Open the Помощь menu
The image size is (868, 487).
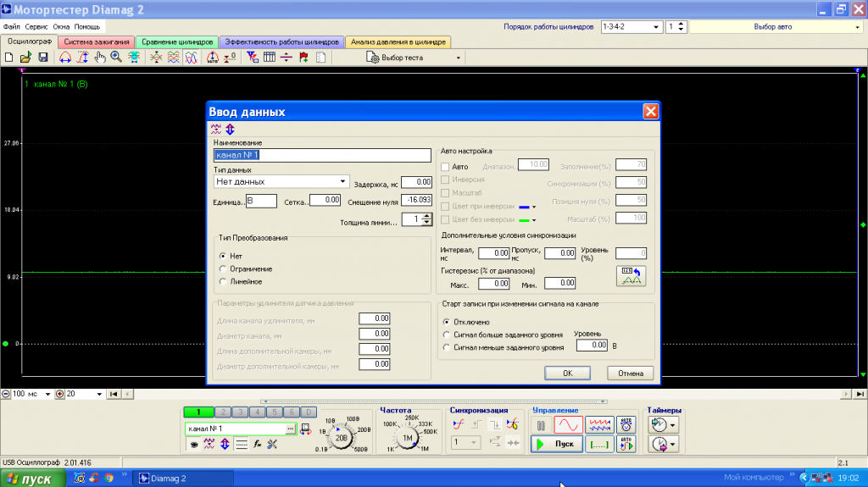(87, 26)
